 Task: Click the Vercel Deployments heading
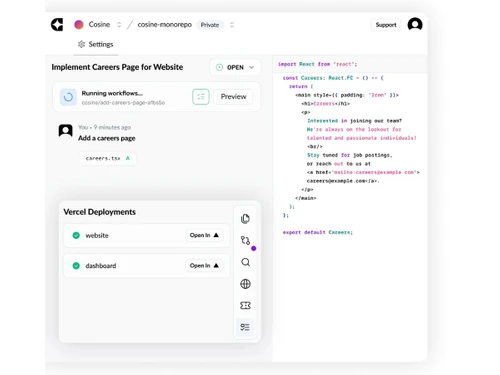point(99,212)
